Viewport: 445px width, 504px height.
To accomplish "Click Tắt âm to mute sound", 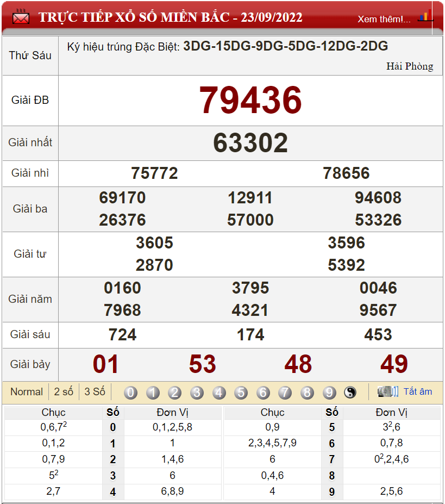I will (x=418, y=391).
